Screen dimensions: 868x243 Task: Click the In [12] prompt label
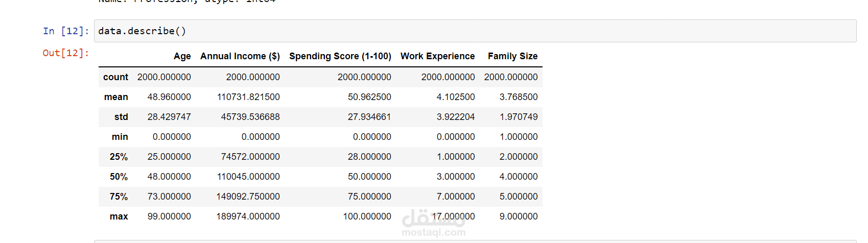66,31
